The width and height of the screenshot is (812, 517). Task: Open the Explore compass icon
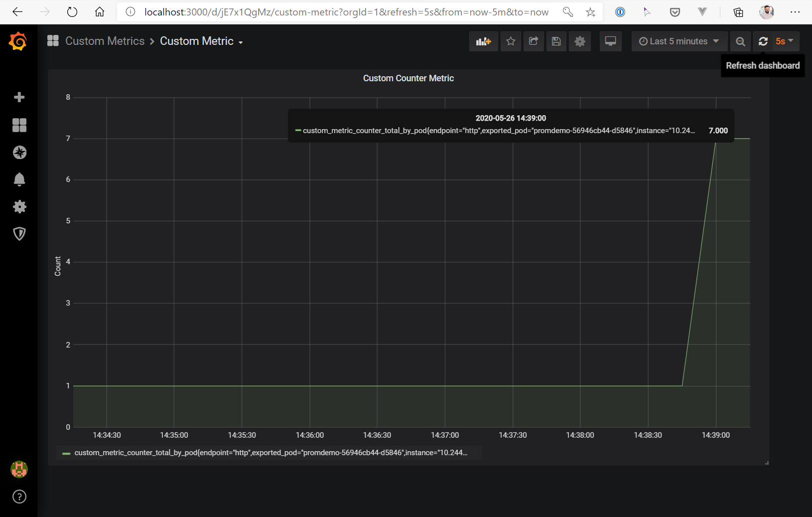click(19, 153)
